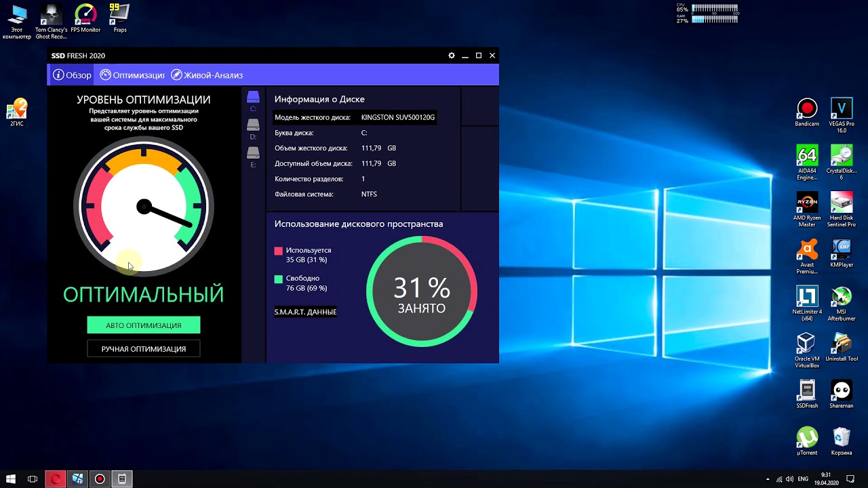The width and height of the screenshot is (868, 488).
Task: Click the АВТО ОПТИМИЗАЦИЯ button
Action: tap(144, 325)
